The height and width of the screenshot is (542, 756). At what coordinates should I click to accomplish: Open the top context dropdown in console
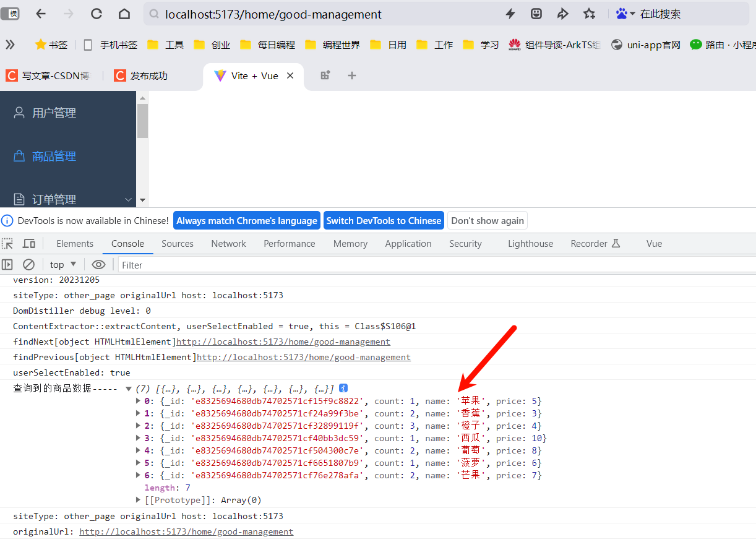[x=63, y=264]
